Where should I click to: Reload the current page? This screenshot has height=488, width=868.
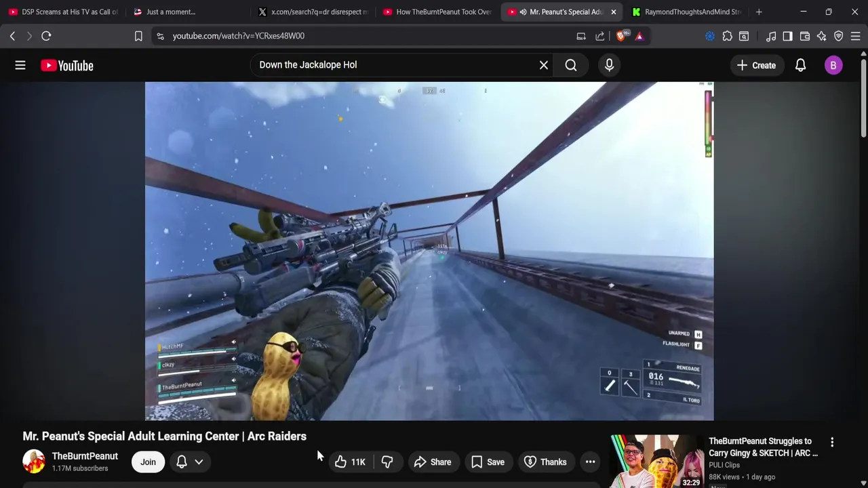(46, 36)
